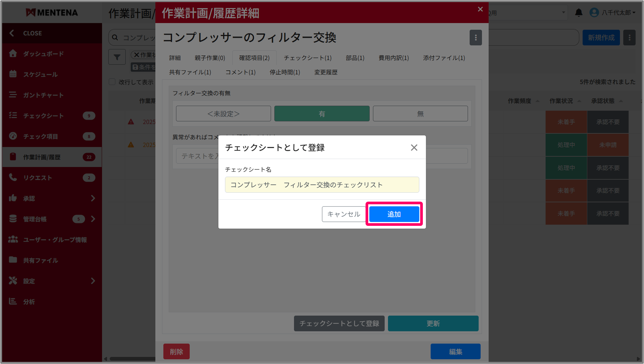This screenshot has height=364, width=644.
Task: Select the 無 option for filter replacement
Action: (420, 114)
